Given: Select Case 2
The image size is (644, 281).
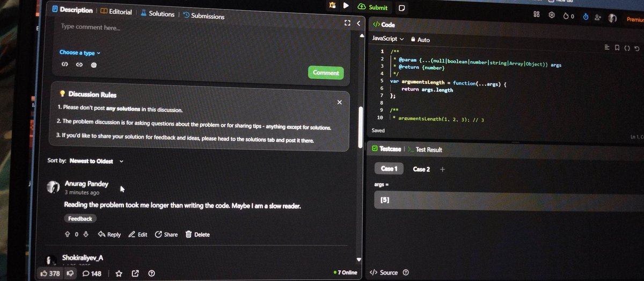Looking at the screenshot, I should click(x=421, y=169).
